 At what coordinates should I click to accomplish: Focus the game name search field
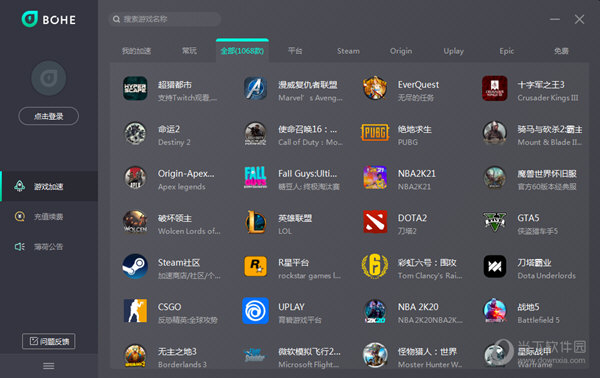165,19
